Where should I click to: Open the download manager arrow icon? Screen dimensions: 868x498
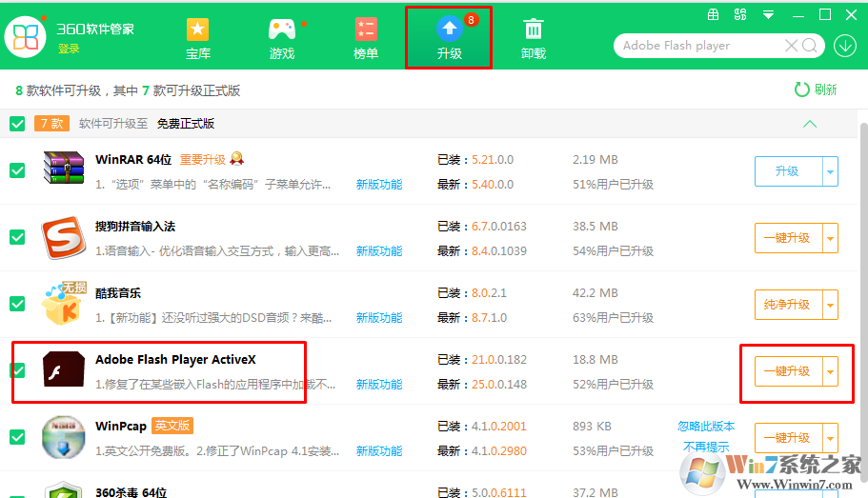click(x=845, y=46)
